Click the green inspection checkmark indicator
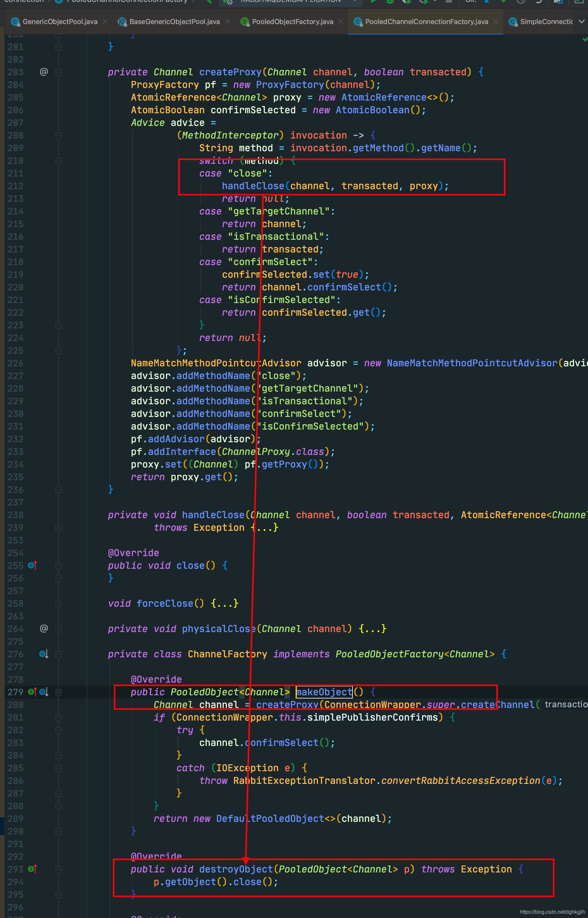Image resolution: width=588 pixels, height=918 pixels. pos(585,39)
